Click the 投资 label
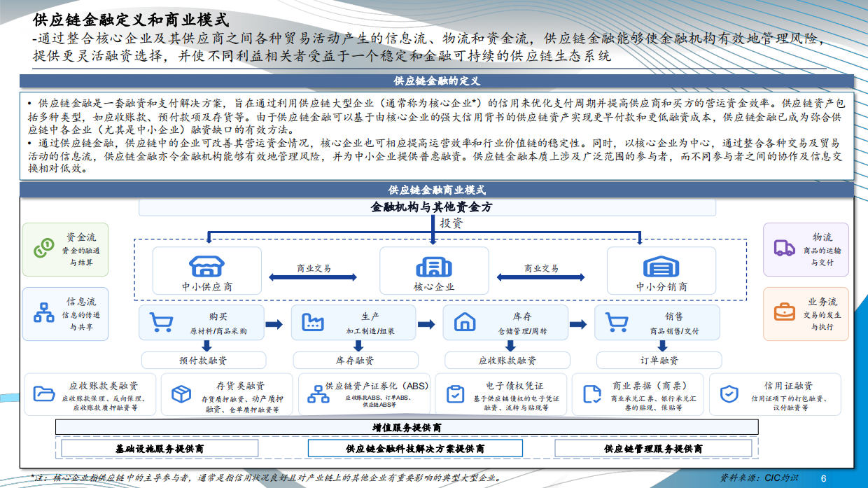868x488 pixels. click(x=451, y=223)
